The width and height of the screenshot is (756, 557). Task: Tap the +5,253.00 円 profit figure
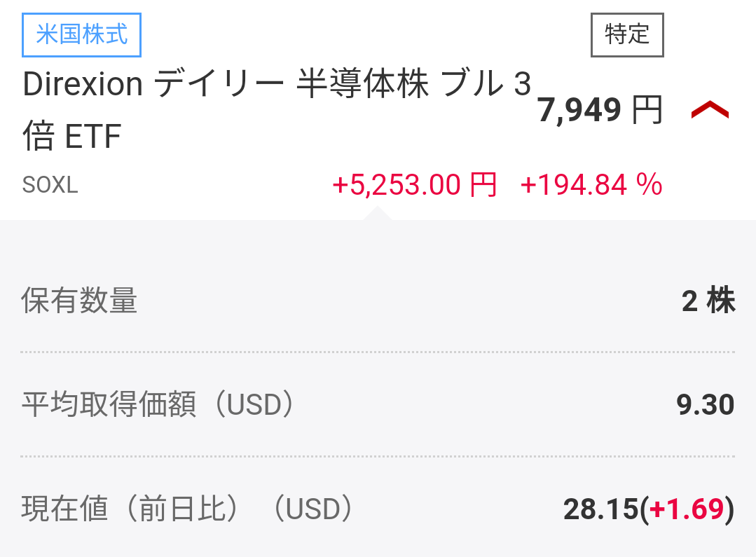point(413,185)
